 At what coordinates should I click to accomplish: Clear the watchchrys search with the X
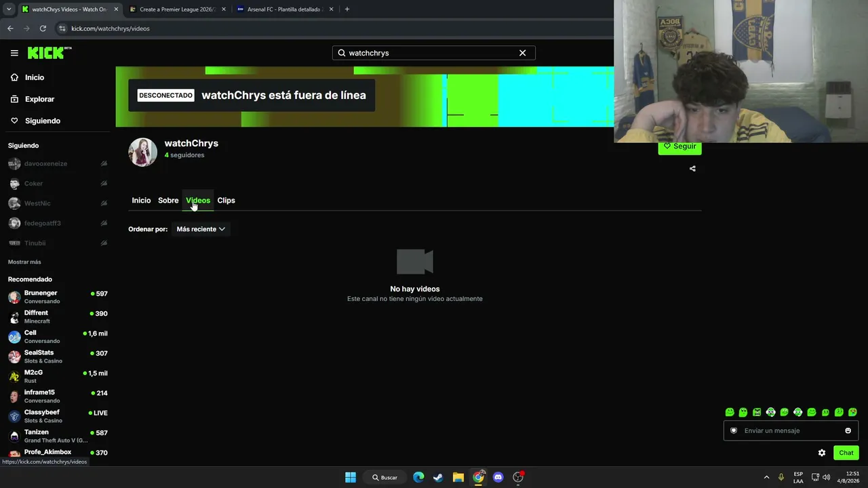tap(522, 53)
